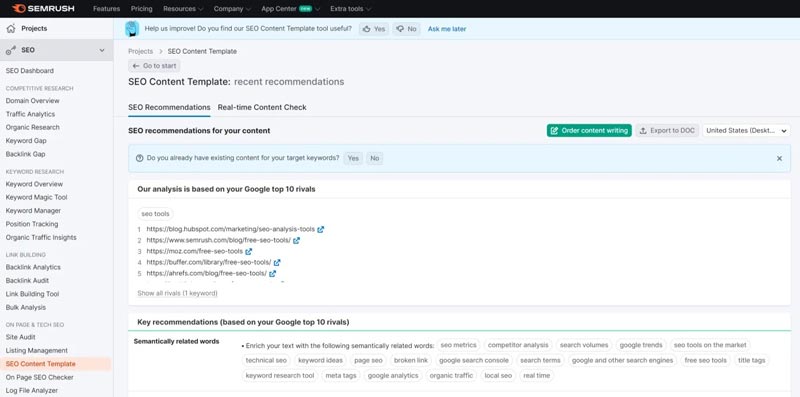Click Export to DOC button
This screenshot has height=397, width=800.
[667, 131]
